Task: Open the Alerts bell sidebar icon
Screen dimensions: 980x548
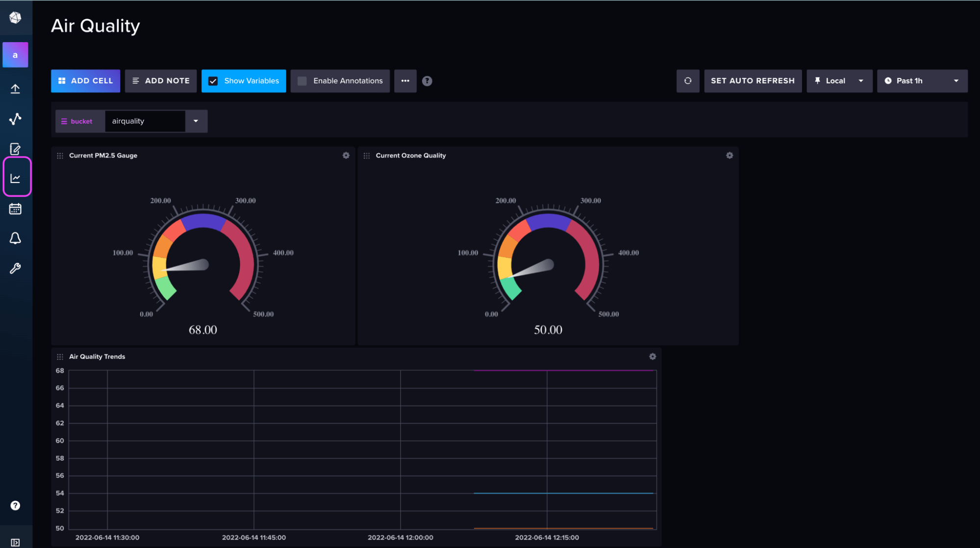Action: coord(15,238)
